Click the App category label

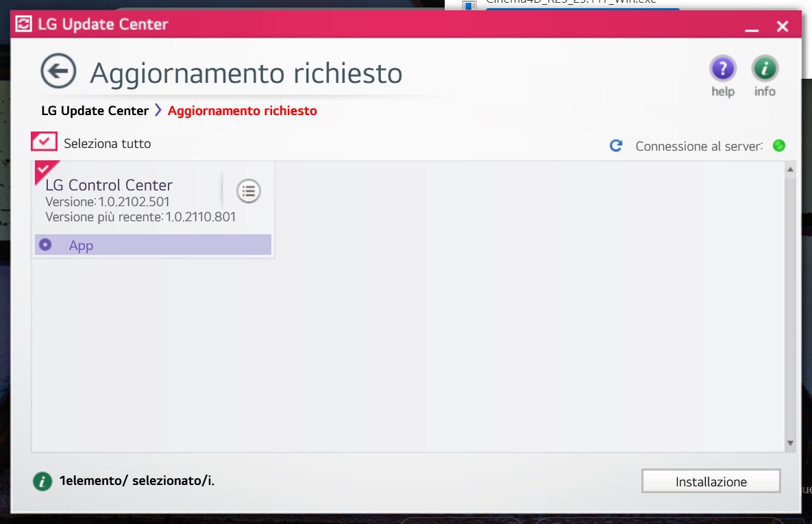pos(82,245)
